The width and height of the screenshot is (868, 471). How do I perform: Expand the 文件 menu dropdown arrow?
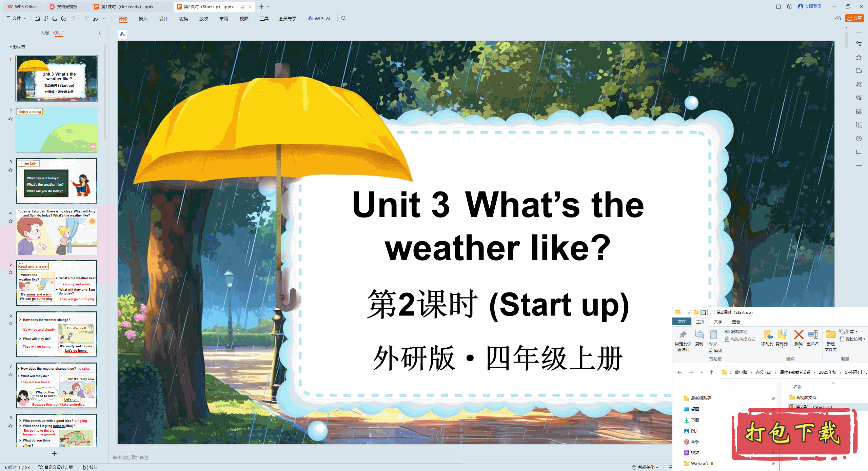pos(25,18)
